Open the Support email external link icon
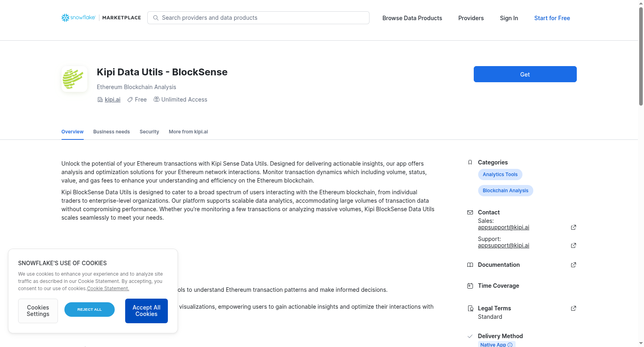The image size is (644, 347). pos(574,245)
